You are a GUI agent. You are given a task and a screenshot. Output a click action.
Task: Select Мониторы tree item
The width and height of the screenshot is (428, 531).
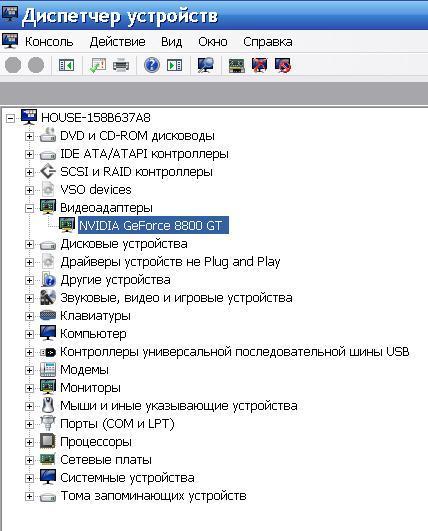tap(90, 388)
